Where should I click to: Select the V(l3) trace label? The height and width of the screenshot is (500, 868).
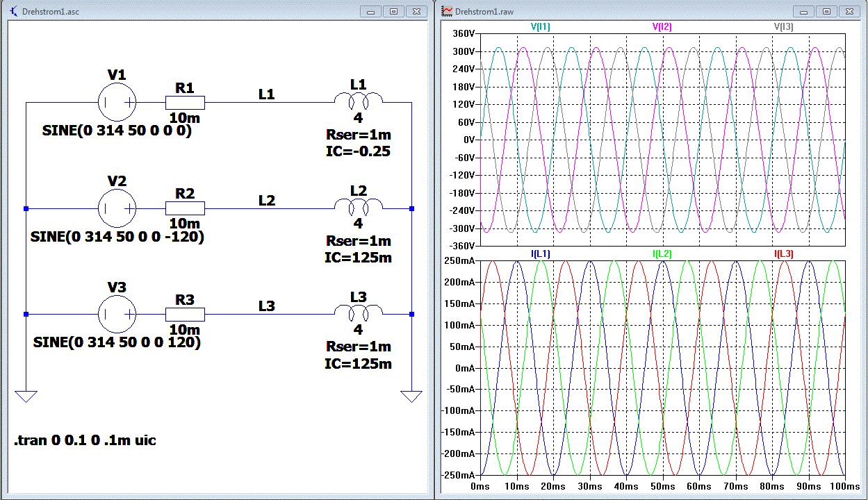click(x=783, y=27)
